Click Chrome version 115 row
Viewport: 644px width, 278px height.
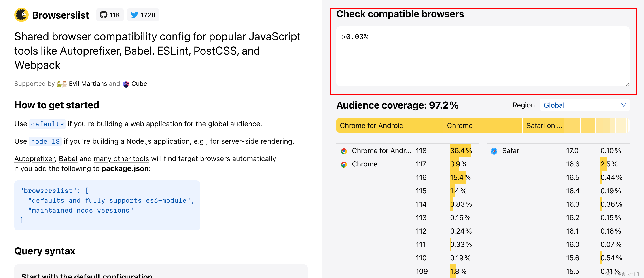click(x=408, y=191)
